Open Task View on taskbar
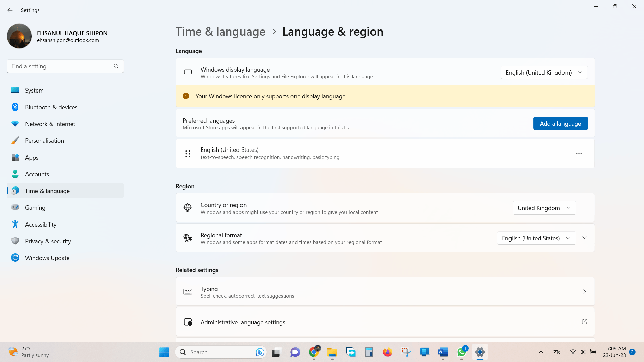The height and width of the screenshot is (362, 644). pyautogui.click(x=276, y=352)
